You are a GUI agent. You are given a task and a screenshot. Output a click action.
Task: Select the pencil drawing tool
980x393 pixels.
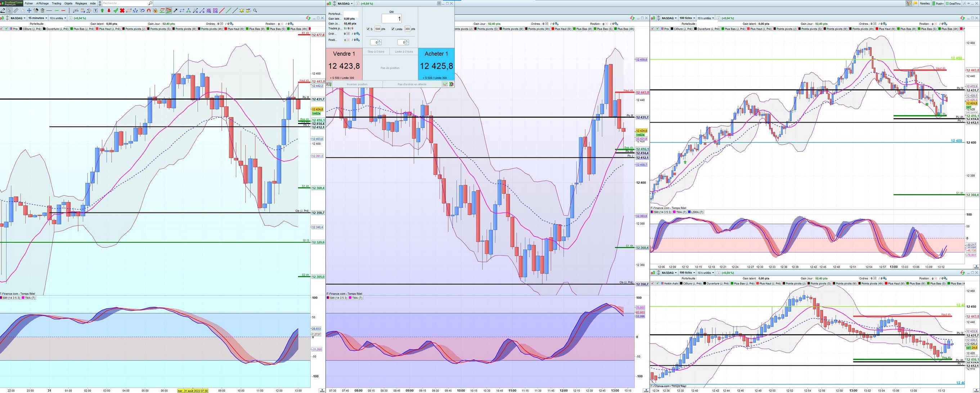(3, 11)
